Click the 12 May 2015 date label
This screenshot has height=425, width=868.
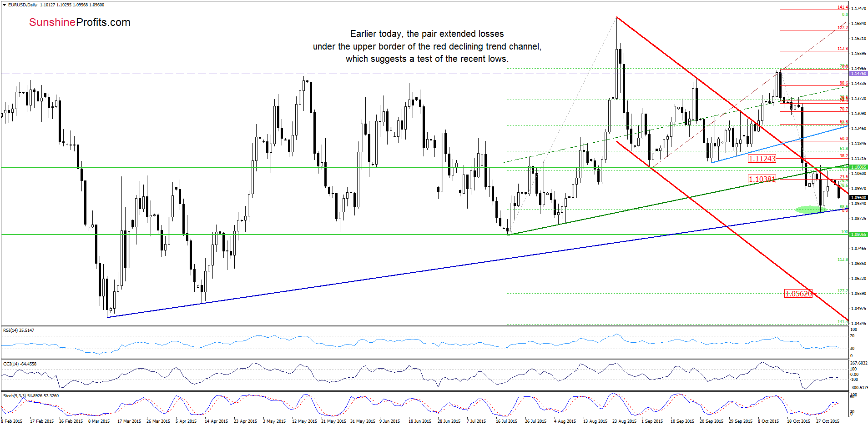[304, 421]
